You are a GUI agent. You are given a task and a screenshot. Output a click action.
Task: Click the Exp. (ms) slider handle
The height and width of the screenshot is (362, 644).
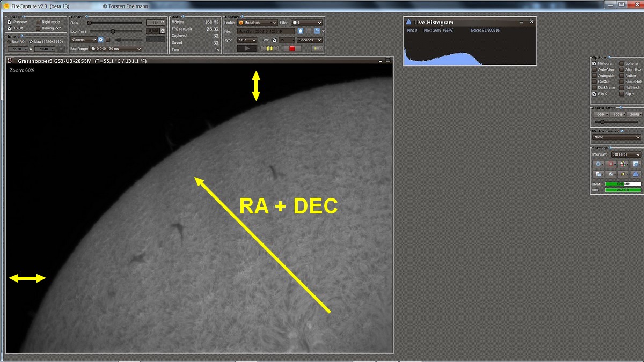coord(113,31)
